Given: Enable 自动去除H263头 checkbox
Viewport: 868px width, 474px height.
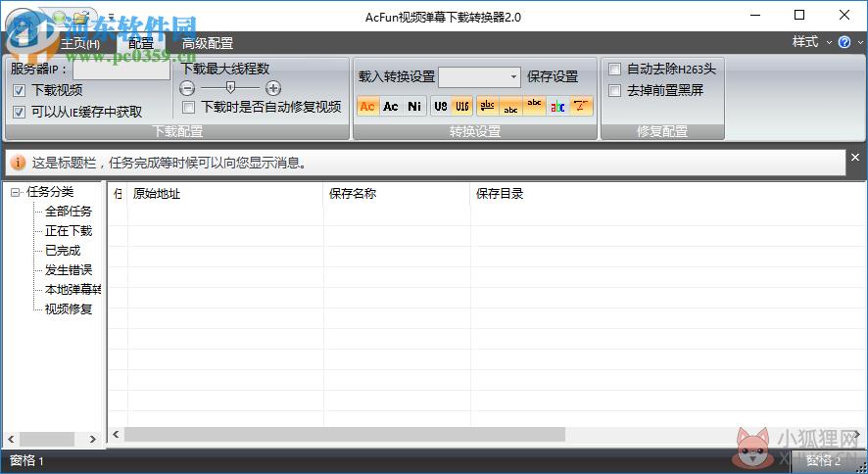Looking at the screenshot, I should (614, 70).
